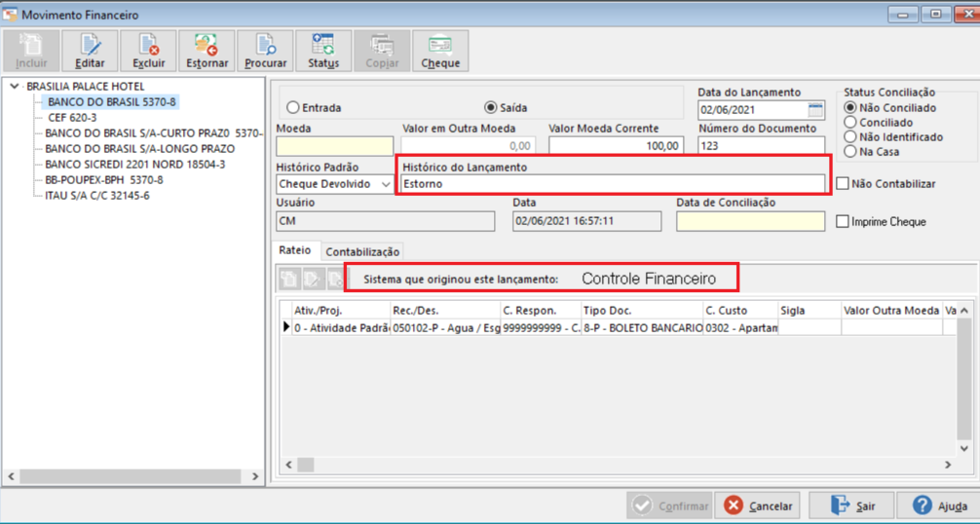The width and height of the screenshot is (980, 524).
Task: Toggle the Imprime Cheque checkbox
Action: click(843, 222)
